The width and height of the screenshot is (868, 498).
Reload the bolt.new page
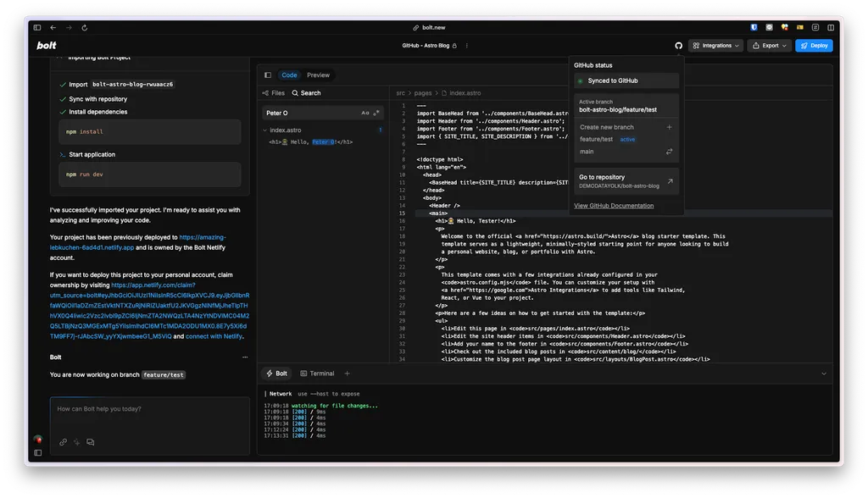85,28
